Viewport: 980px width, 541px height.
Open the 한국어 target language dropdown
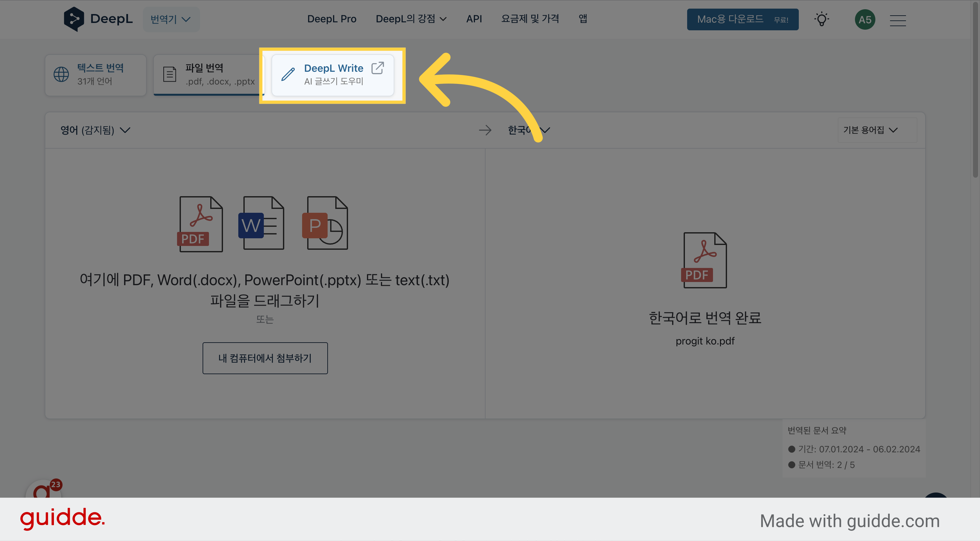click(x=529, y=130)
